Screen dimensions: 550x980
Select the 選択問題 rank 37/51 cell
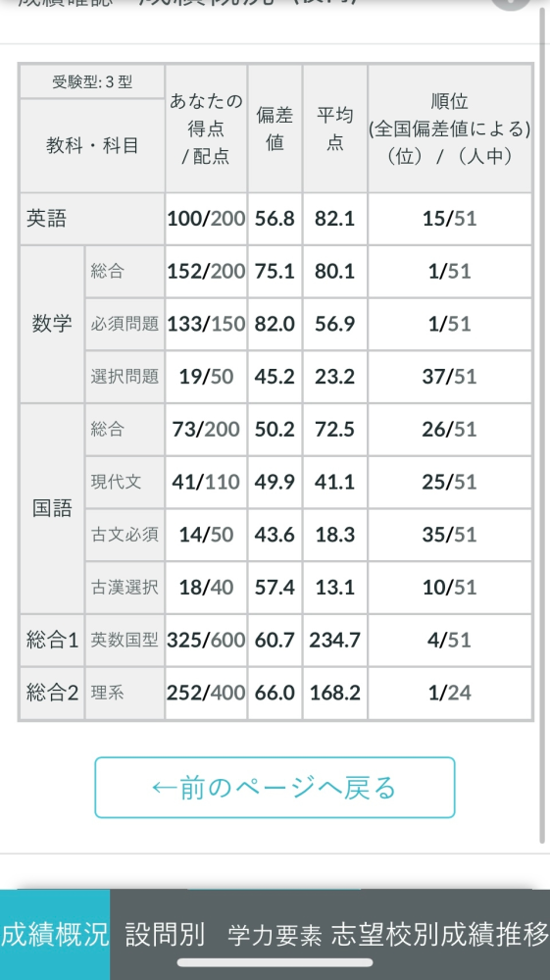coord(449,377)
